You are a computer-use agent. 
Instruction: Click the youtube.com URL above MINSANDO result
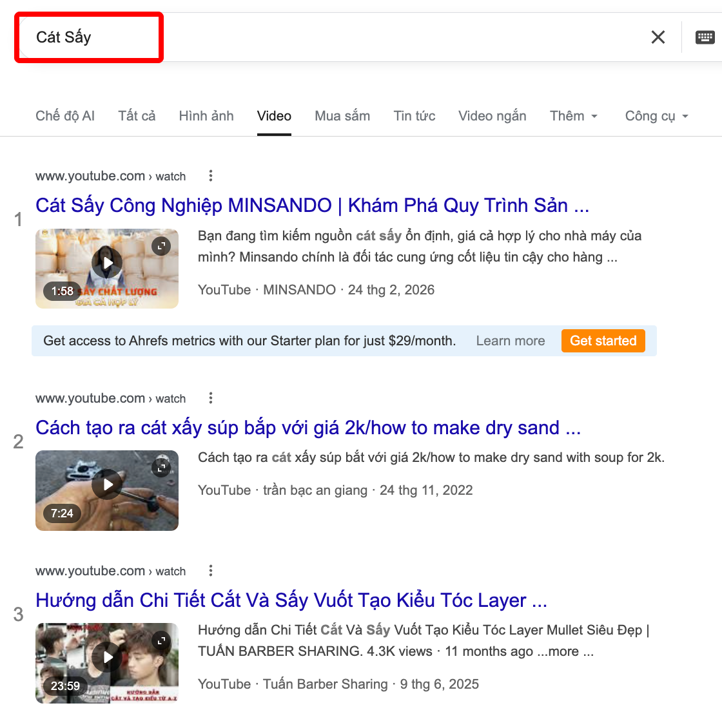pyautogui.click(x=111, y=177)
